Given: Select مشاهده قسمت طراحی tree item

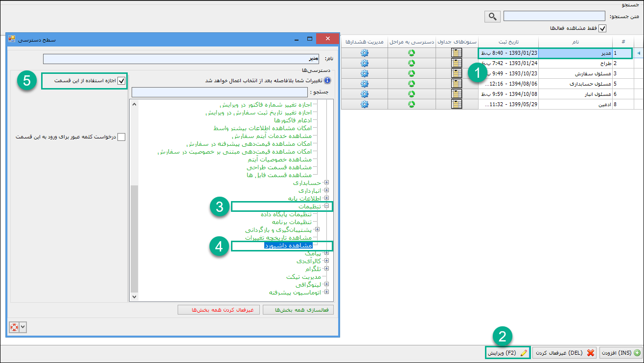Looking at the screenshot, I should click(x=279, y=167).
